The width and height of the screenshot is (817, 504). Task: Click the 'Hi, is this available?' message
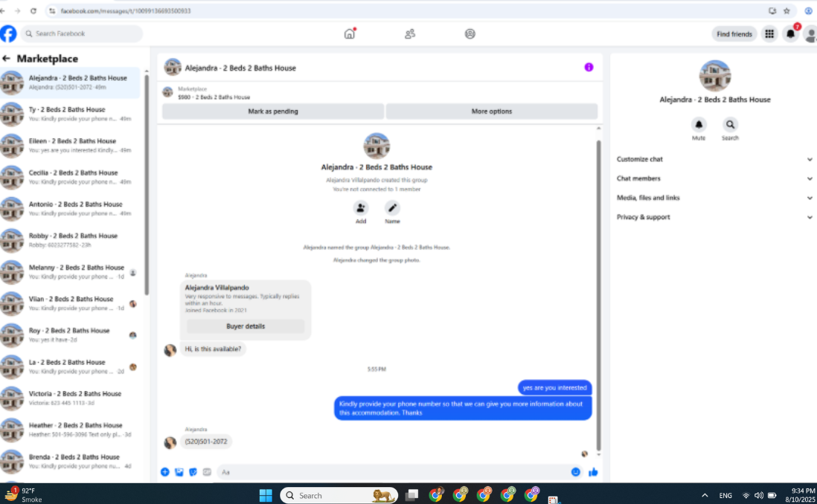tap(213, 349)
